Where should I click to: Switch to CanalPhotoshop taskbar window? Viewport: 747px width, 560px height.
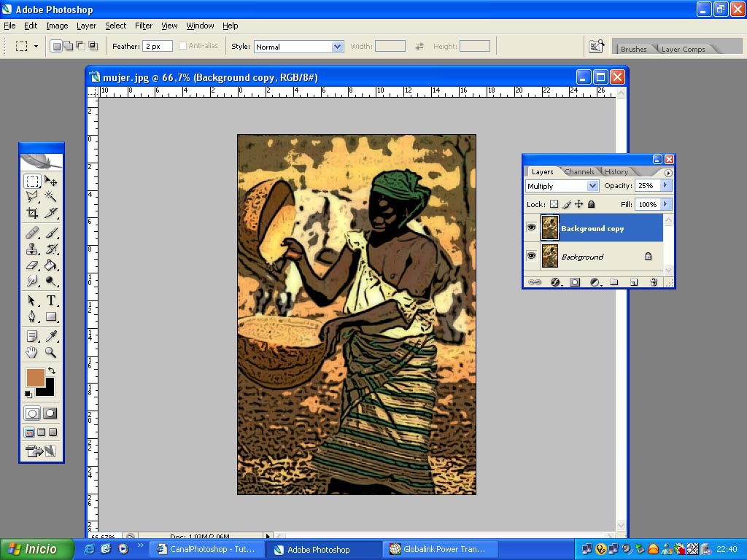[207, 549]
